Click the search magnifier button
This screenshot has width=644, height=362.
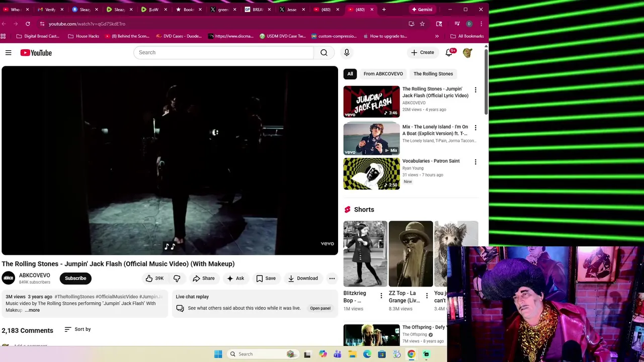point(324,52)
